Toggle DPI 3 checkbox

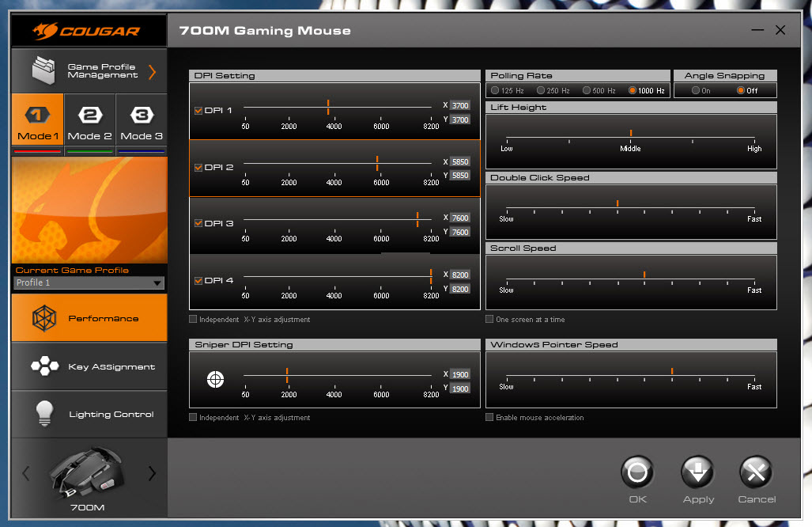coord(198,223)
